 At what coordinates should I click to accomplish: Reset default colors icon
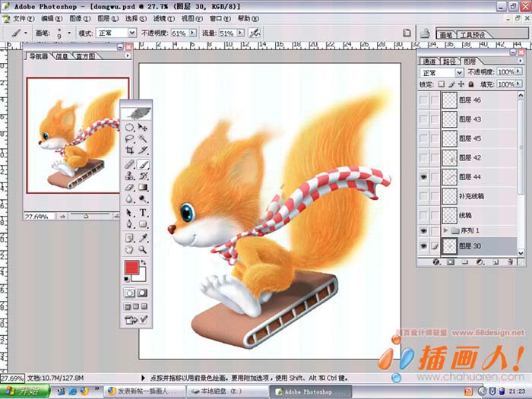[x=127, y=279]
